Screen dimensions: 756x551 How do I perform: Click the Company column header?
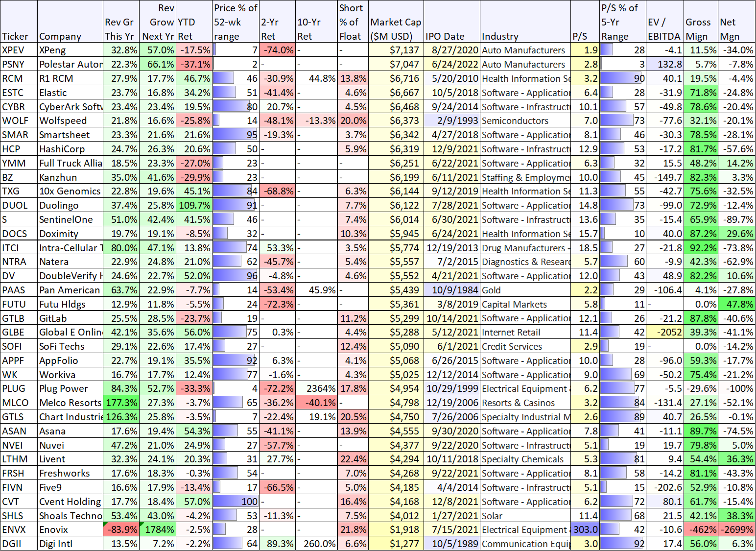[70, 22]
